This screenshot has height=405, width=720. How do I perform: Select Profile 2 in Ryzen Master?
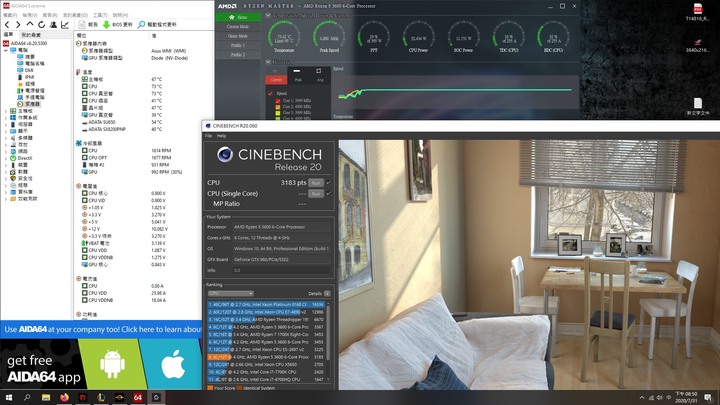click(x=238, y=55)
